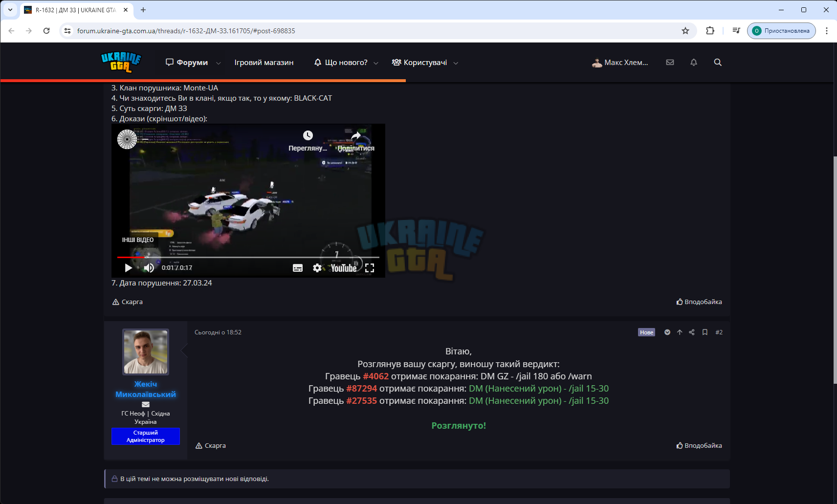The height and width of the screenshot is (504, 837).
Task: Open the inbox envelope icon in header
Action: click(670, 63)
